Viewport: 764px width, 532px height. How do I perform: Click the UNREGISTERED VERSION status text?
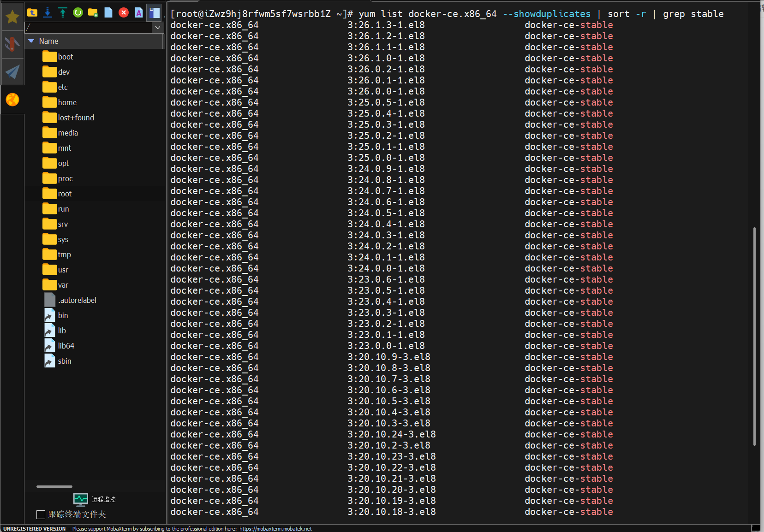34,529
